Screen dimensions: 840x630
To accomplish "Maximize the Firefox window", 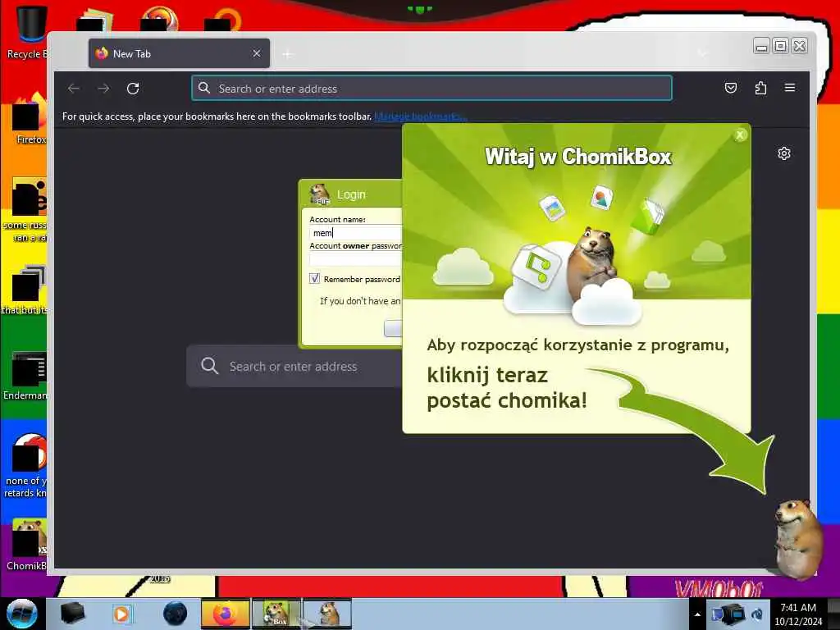I will pyautogui.click(x=781, y=46).
